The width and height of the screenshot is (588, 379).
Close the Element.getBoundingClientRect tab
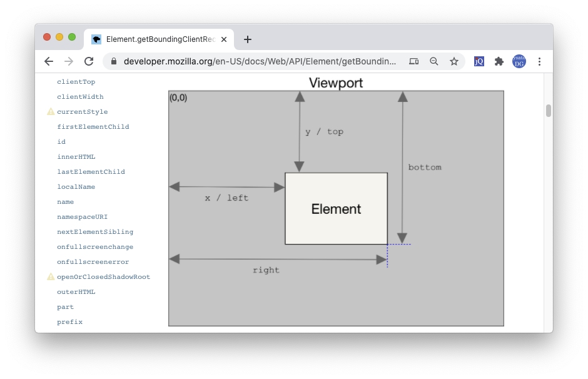[224, 39]
